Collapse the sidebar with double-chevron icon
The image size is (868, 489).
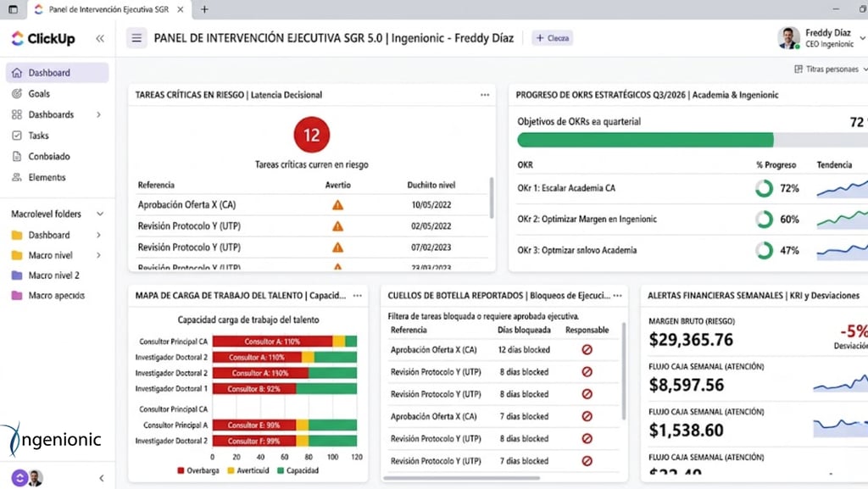(x=100, y=38)
